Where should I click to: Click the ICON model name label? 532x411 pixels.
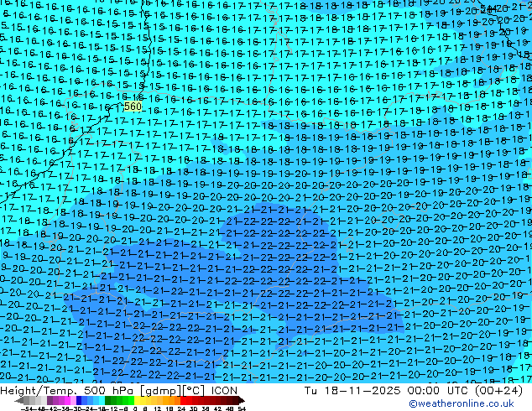click(x=224, y=391)
